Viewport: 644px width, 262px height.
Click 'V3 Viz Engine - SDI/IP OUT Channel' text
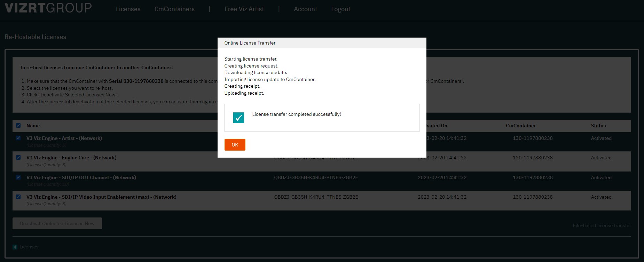coord(81,177)
